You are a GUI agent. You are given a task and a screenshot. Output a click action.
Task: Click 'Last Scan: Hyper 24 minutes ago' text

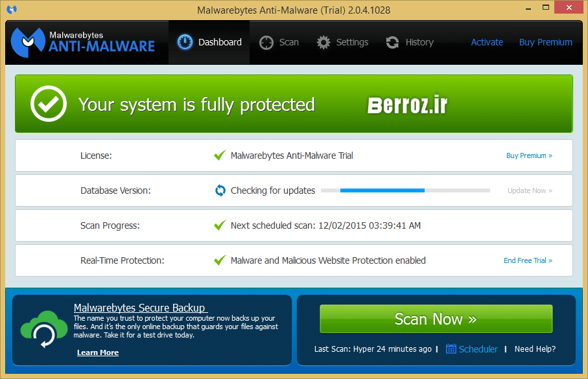click(373, 349)
